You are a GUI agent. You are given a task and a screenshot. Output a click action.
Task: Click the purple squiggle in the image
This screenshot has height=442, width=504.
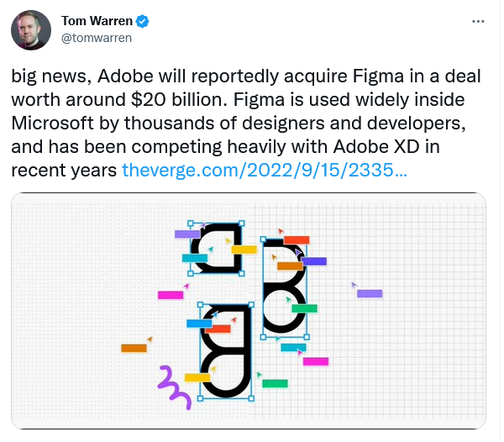[x=175, y=387]
